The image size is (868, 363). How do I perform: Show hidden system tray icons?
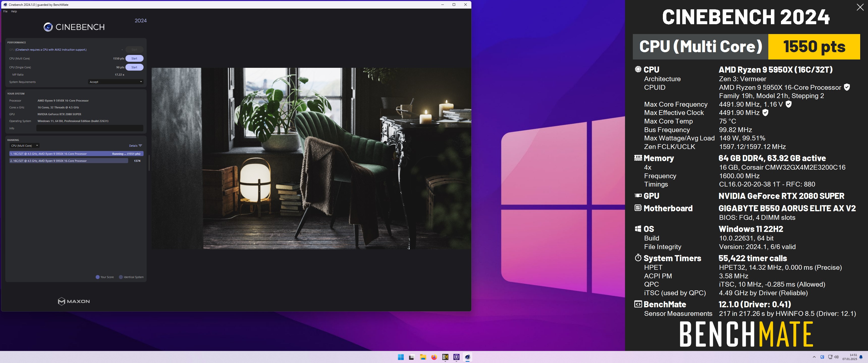pyautogui.click(x=814, y=357)
